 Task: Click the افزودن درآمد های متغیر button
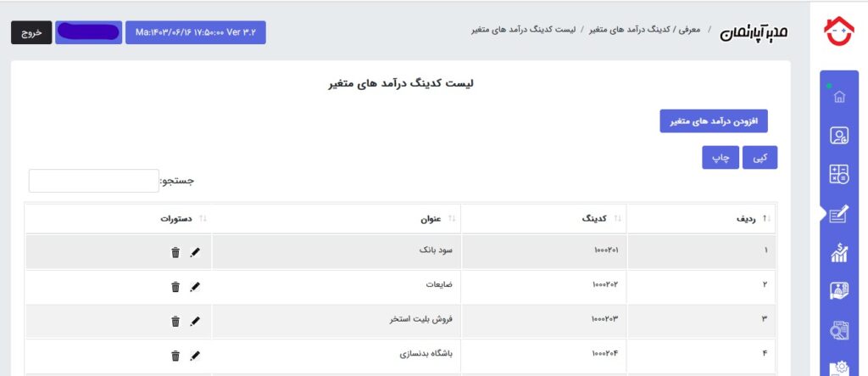coord(714,121)
